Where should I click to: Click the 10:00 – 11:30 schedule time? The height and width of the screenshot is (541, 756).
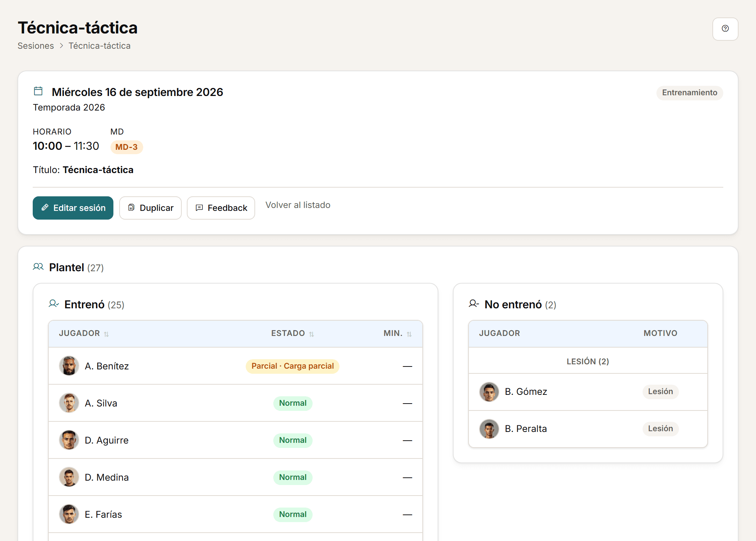[x=66, y=146]
